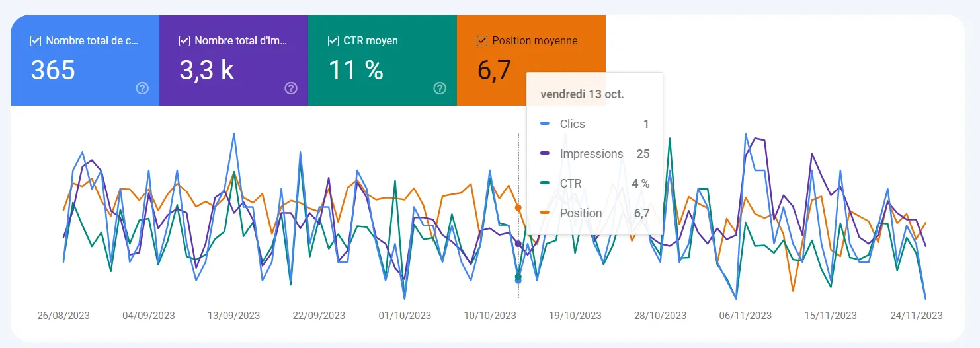Click the blue Clics color marker in tooltip
Viewport: 980px width, 348px height.
pyautogui.click(x=545, y=124)
